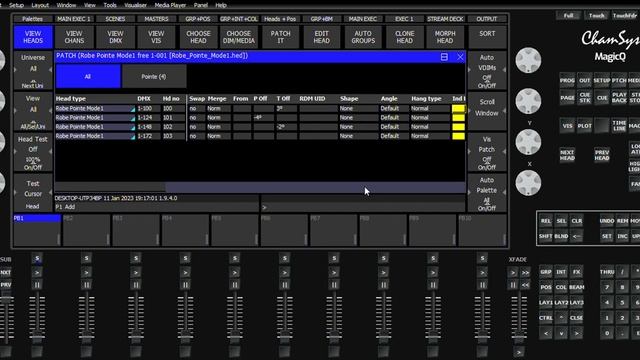Click the PATCH IT button

point(280,37)
